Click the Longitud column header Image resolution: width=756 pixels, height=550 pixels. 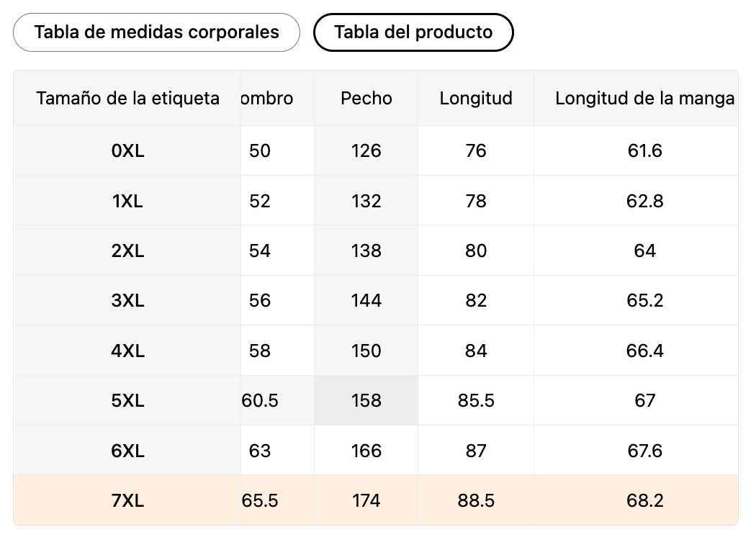click(x=476, y=98)
